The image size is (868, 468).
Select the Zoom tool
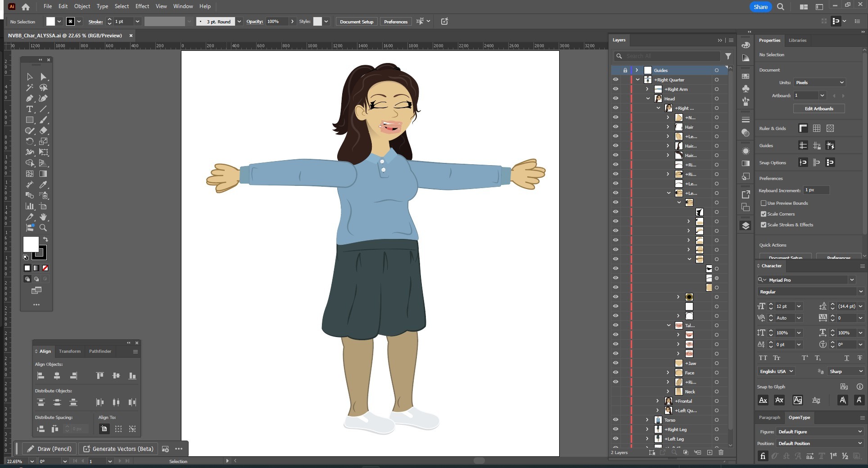tap(44, 228)
